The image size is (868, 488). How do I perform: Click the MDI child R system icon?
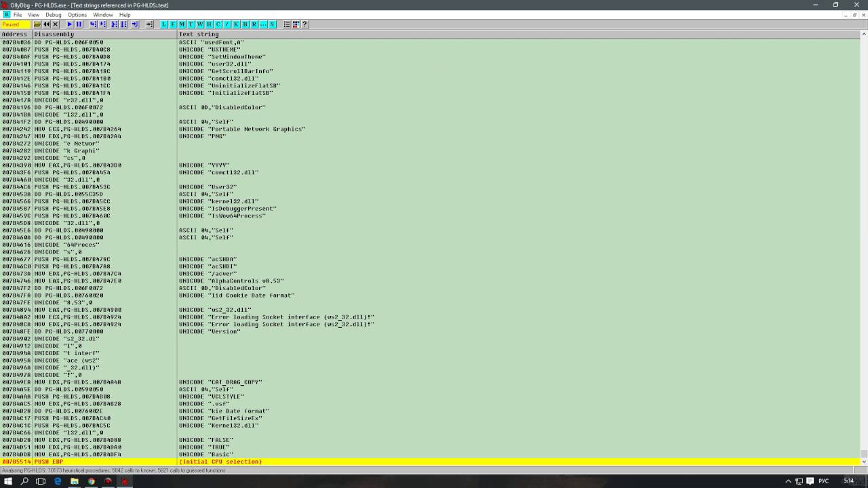(6, 14)
